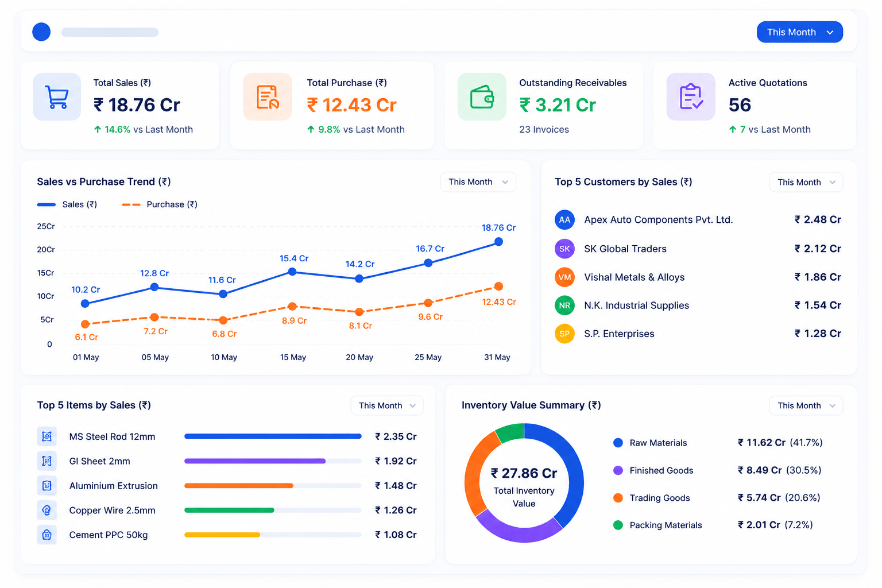Click the ₹ 2.48 Cr customer sales amount
Screen dimensions: 882x588
pos(818,219)
